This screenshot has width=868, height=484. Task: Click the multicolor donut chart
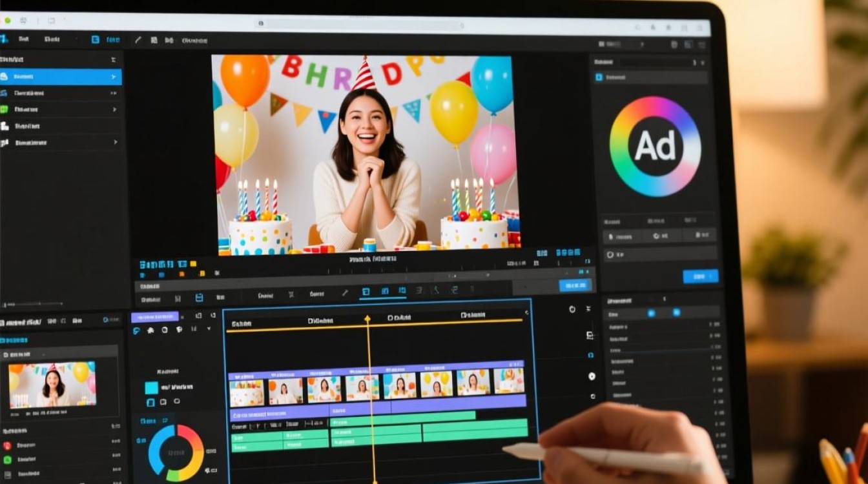point(176,452)
